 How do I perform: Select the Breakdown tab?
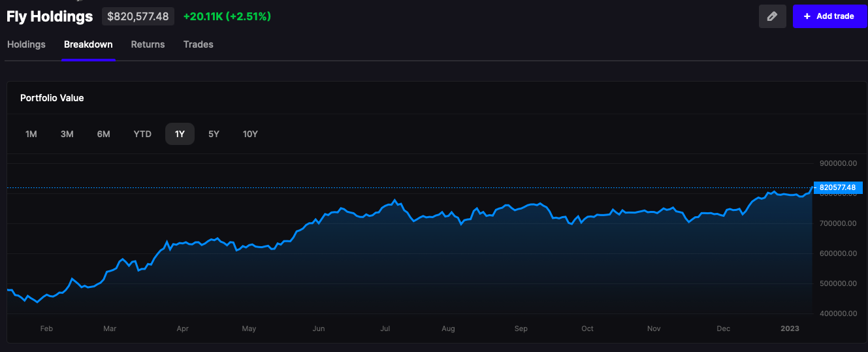(x=88, y=44)
